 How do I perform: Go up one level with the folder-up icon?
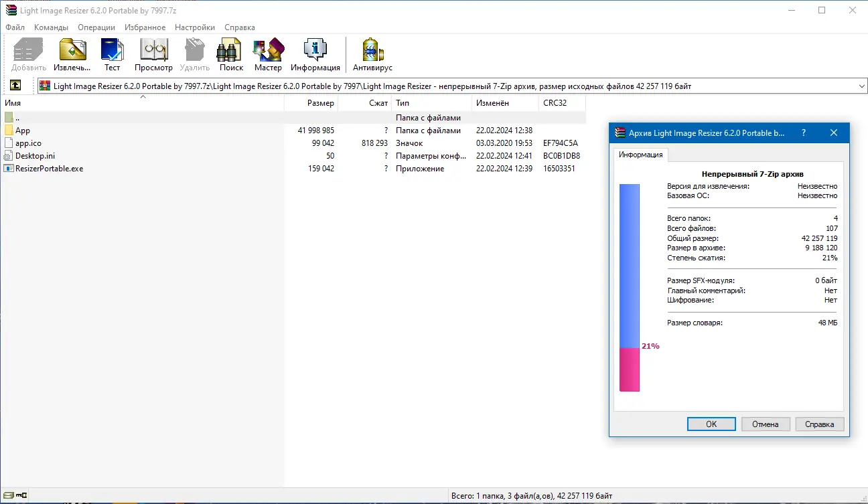(x=15, y=85)
